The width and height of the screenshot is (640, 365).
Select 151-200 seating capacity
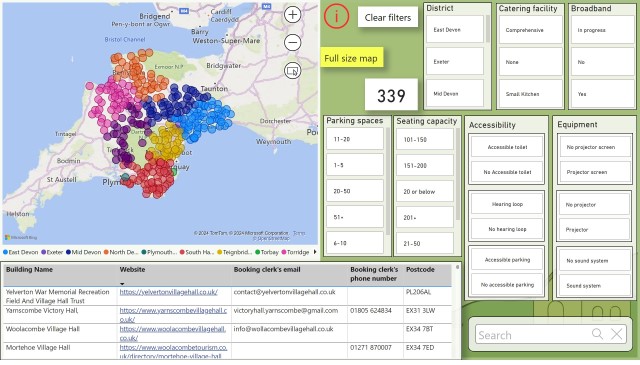pos(425,165)
